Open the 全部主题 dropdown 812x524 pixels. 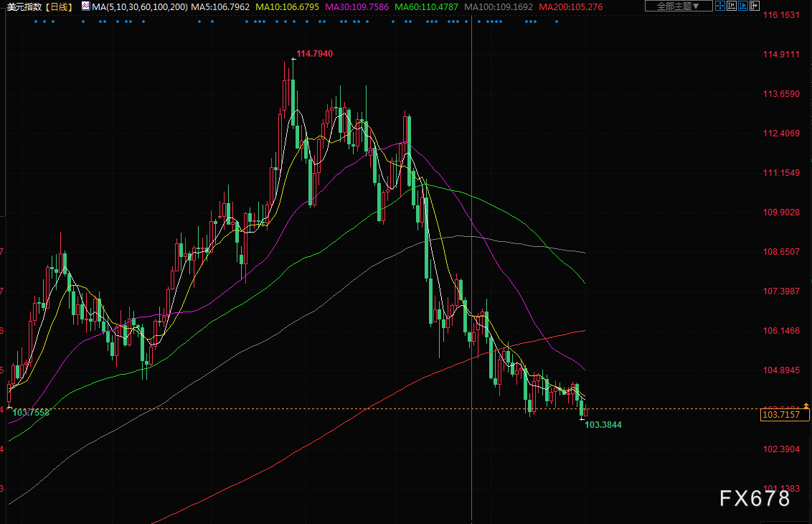[679, 6]
